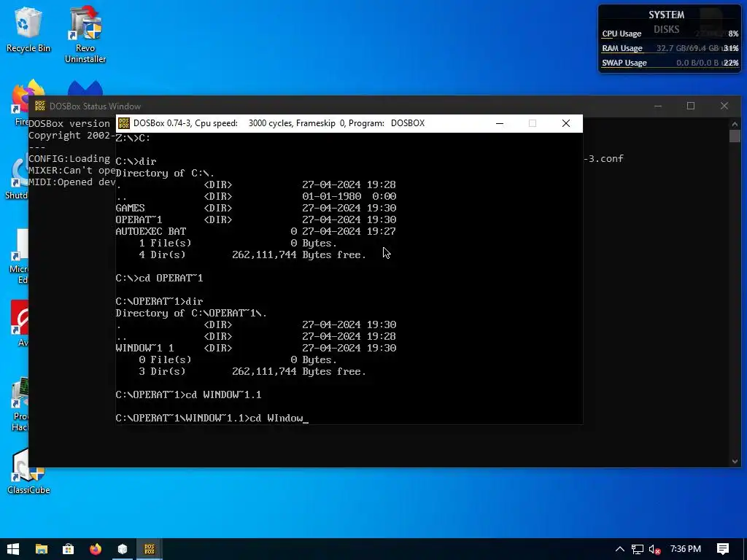
Task: Click the WINDOW~1 1 directory row
Action: 256,348
